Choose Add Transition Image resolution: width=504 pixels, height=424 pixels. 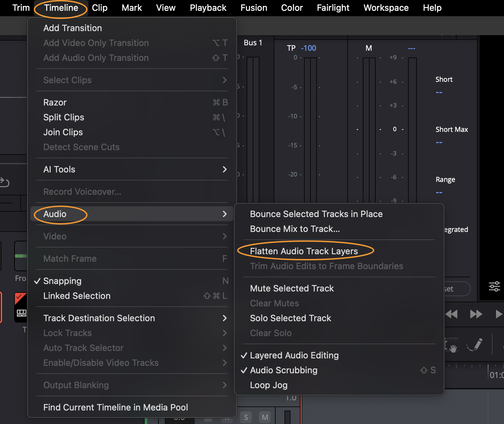click(132, 28)
